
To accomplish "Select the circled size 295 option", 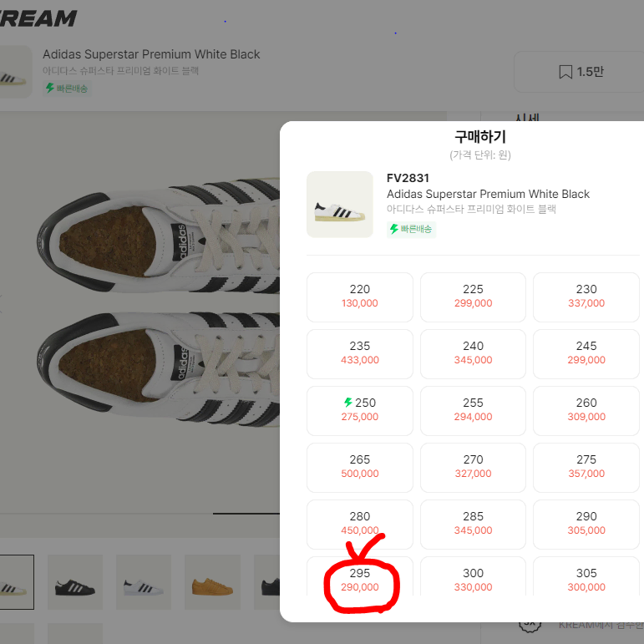I will pyautogui.click(x=359, y=577).
